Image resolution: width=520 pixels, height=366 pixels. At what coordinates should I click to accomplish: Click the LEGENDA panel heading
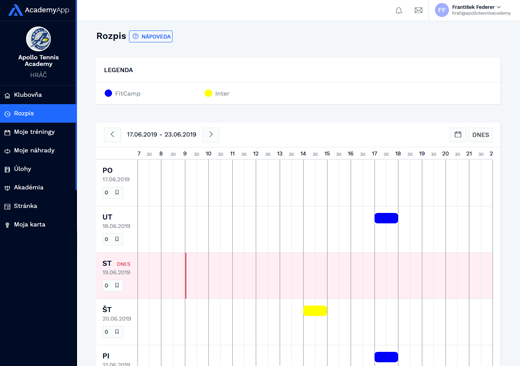pyautogui.click(x=118, y=70)
